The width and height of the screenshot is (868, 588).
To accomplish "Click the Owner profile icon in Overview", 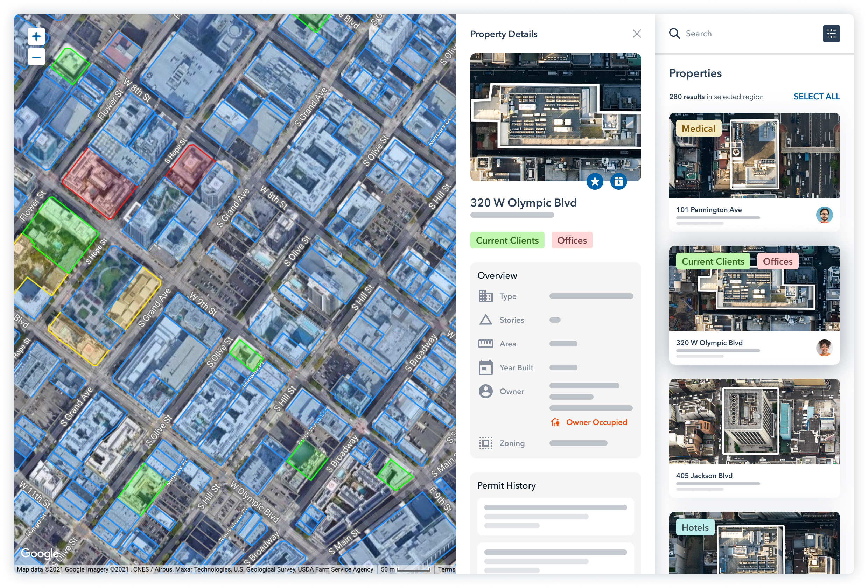I will tap(485, 392).
